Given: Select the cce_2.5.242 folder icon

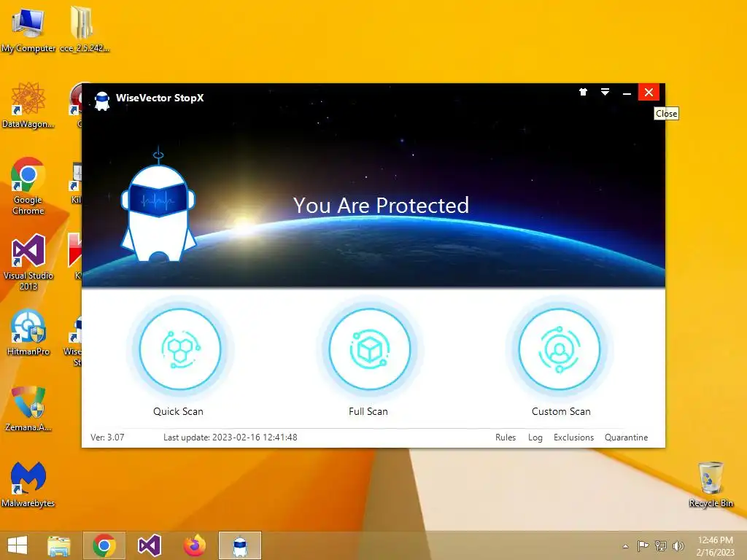Looking at the screenshot, I should pos(84,29).
